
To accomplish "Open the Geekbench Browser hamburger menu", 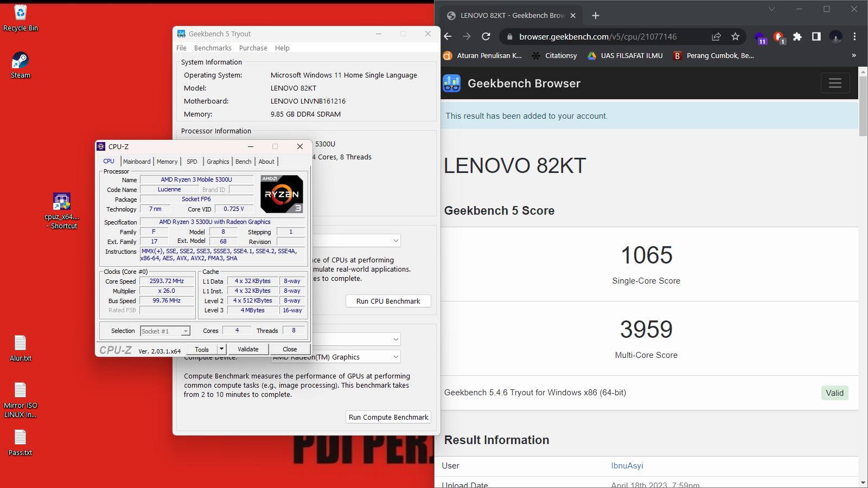I will (x=835, y=83).
